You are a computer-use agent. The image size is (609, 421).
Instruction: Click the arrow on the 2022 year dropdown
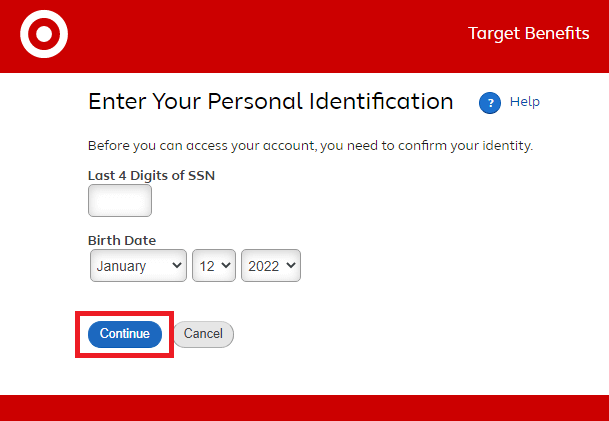click(x=291, y=265)
